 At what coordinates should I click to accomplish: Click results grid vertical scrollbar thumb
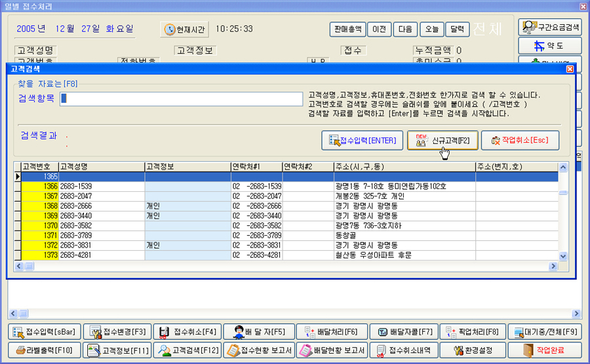pyautogui.click(x=563, y=192)
